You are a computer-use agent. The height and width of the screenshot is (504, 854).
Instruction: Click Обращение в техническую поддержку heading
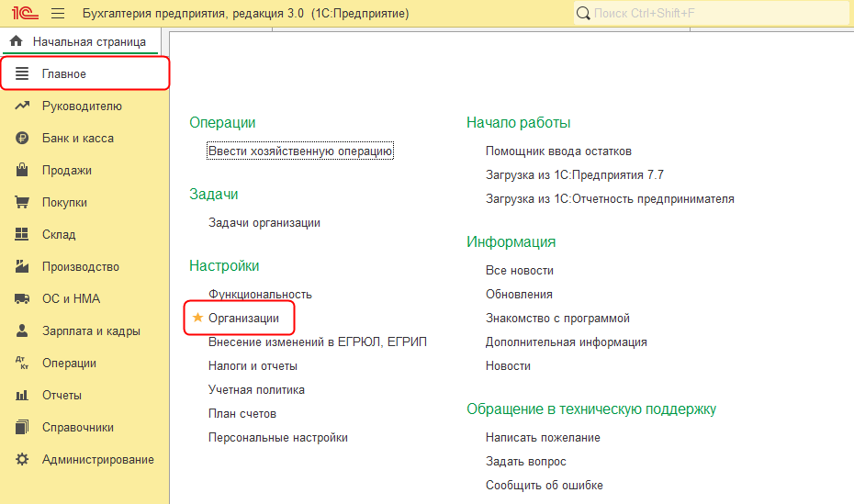pos(591,409)
